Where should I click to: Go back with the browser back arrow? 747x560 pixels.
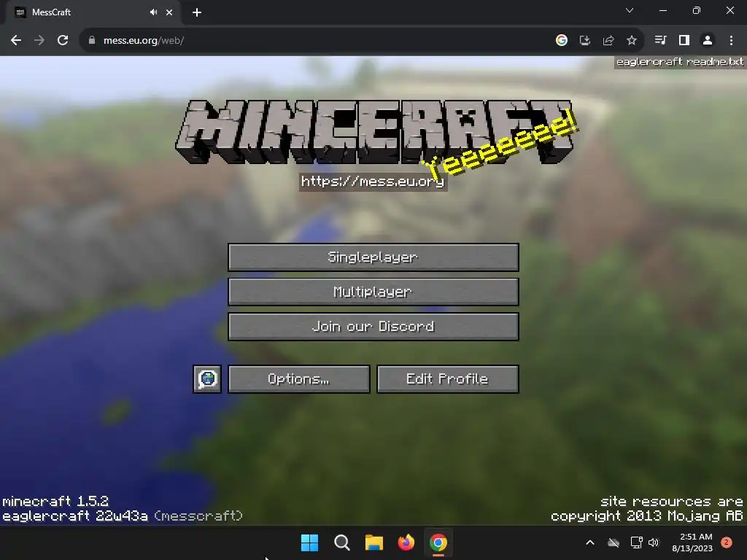[x=16, y=41]
